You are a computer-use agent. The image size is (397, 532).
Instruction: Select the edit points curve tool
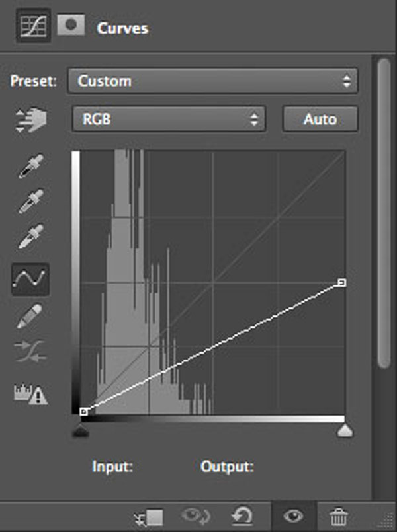point(30,280)
